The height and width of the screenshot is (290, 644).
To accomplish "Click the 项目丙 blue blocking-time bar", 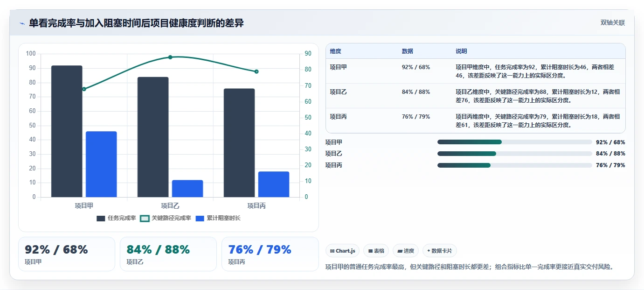I will click(x=274, y=184).
